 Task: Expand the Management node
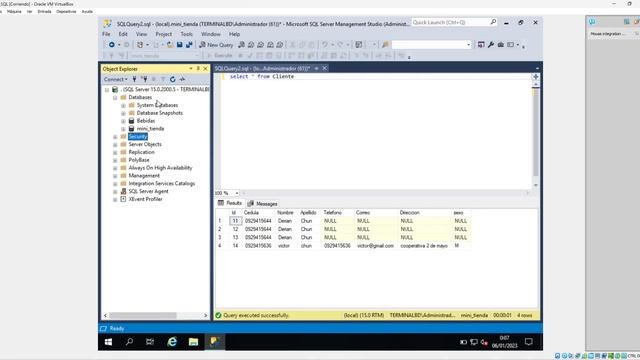[115, 176]
